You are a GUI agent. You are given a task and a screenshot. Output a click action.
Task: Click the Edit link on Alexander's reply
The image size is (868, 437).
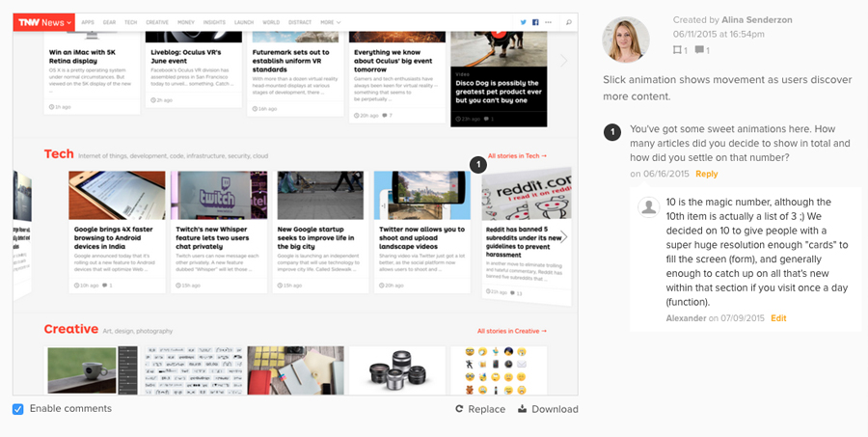coord(778,318)
